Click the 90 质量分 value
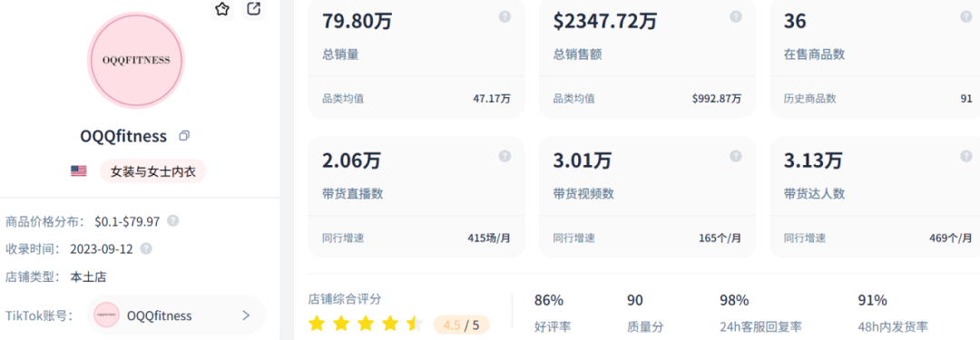The height and width of the screenshot is (340, 980). point(635,301)
